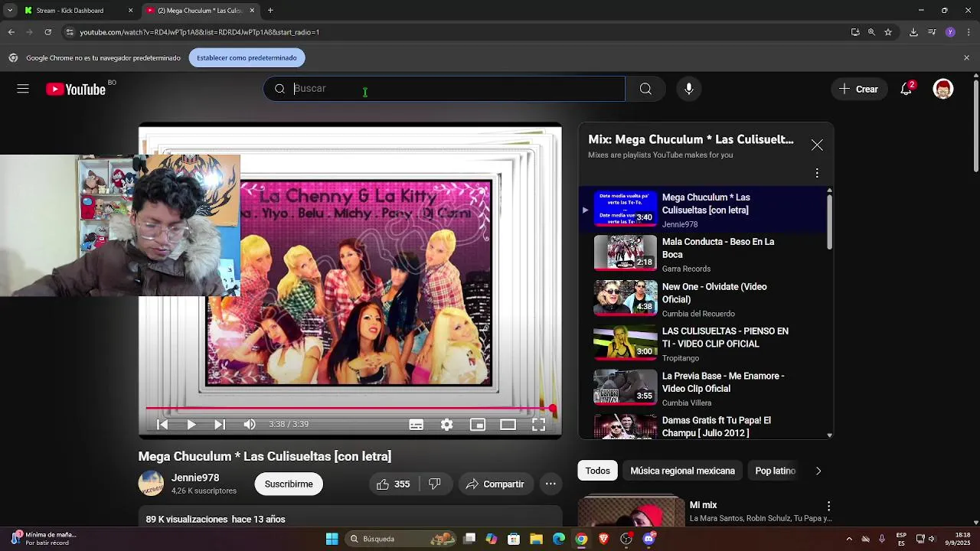Go back to the previous page
This screenshot has height=551, width=980.
[x=11, y=32]
